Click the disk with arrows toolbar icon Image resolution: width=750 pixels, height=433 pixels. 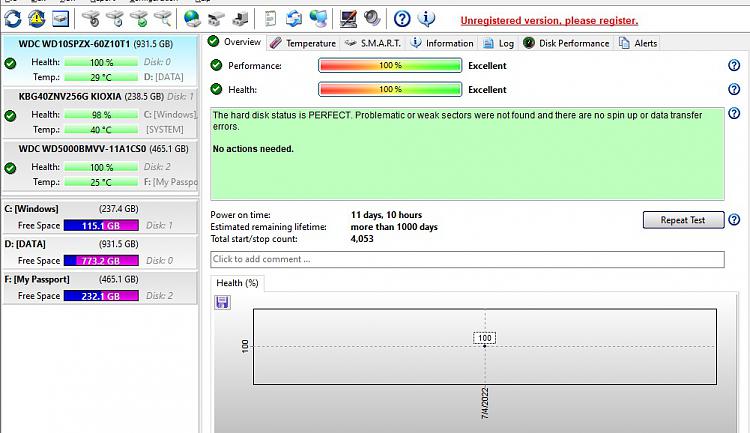[216, 19]
